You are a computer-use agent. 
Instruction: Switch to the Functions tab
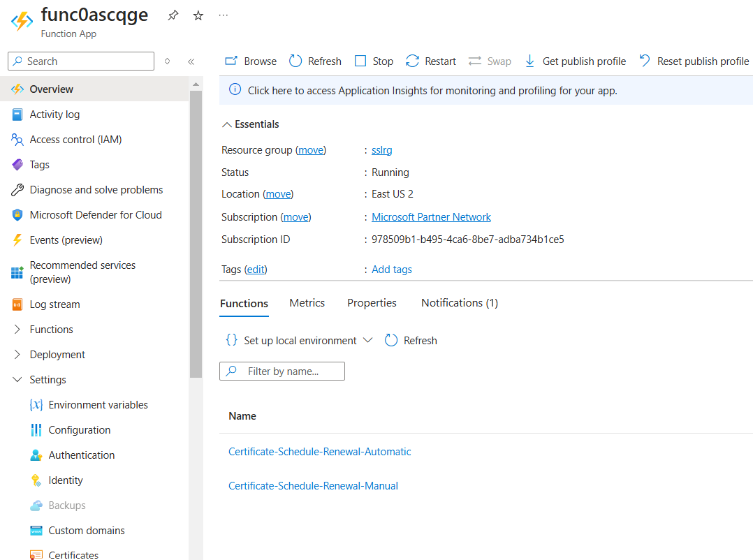(x=244, y=304)
